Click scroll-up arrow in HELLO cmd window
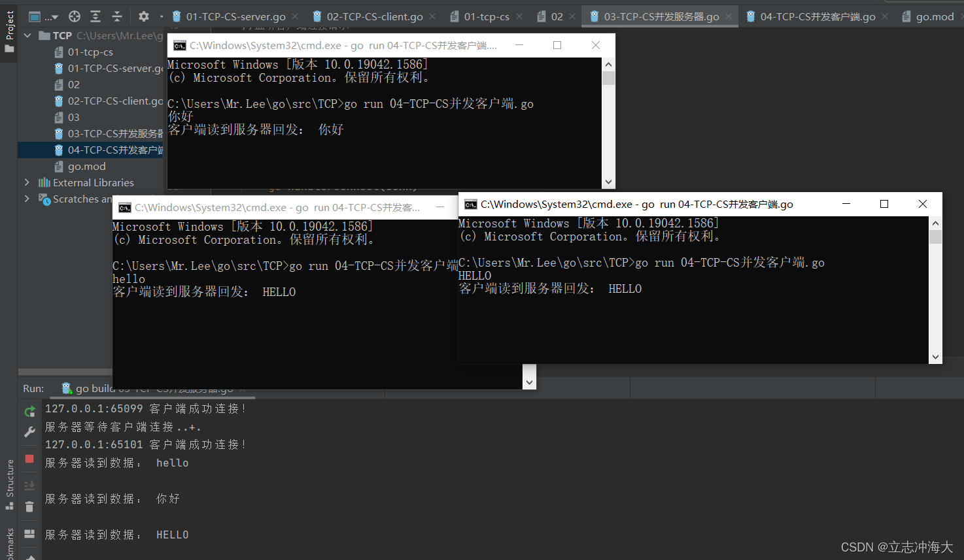The width and height of the screenshot is (964, 560). pos(935,223)
